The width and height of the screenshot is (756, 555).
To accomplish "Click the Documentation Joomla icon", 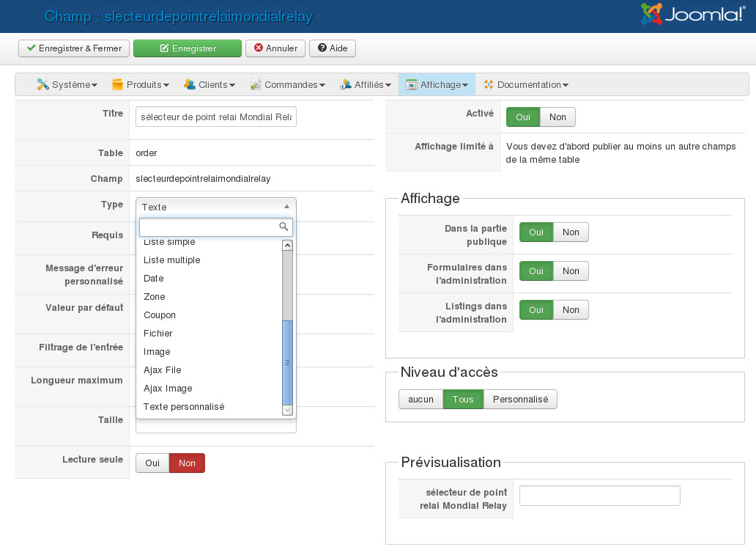I will [489, 84].
